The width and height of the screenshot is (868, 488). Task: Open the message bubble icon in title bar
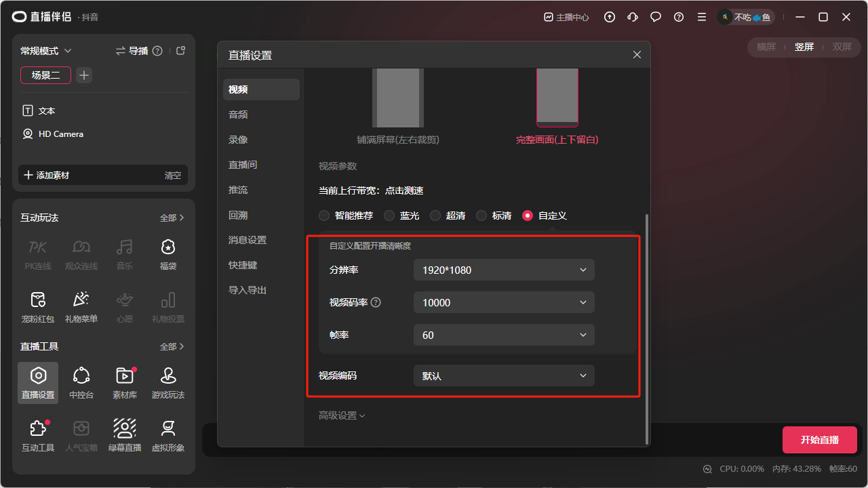(656, 17)
